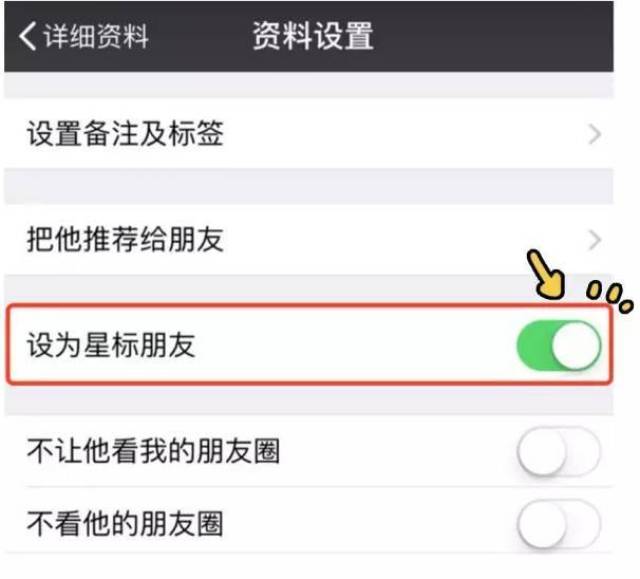The width and height of the screenshot is (640, 579).
Task: Open the chevron beside 设置备注及标签
Action: coord(595,134)
